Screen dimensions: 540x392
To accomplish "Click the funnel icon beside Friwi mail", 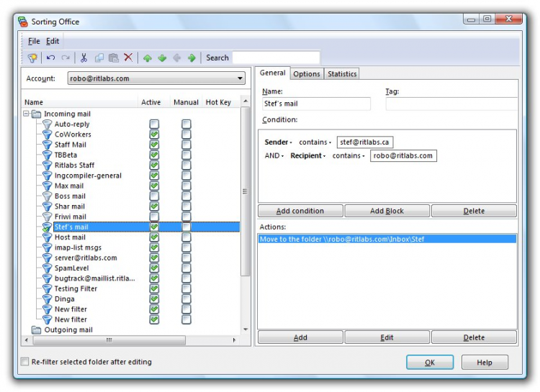I will (47, 216).
